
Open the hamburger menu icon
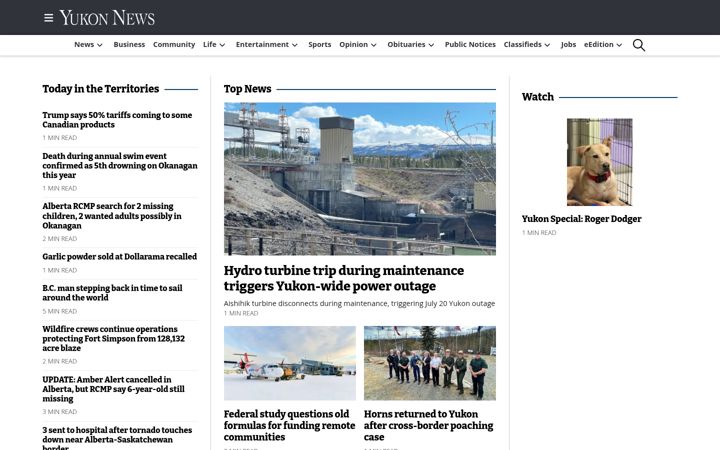[48, 18]
